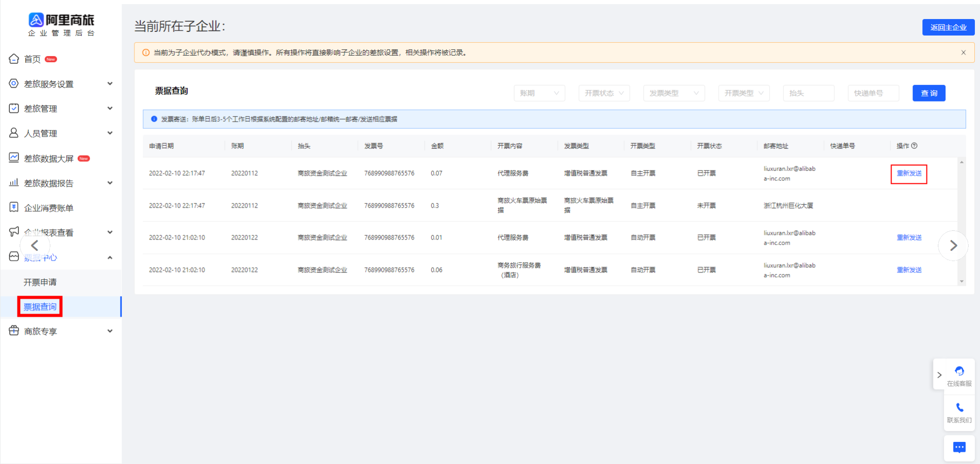Screen dimensions: 980x464
Task: Click the 人员管理 person icon
Action: pyautogui.click(x=14, y=133)
